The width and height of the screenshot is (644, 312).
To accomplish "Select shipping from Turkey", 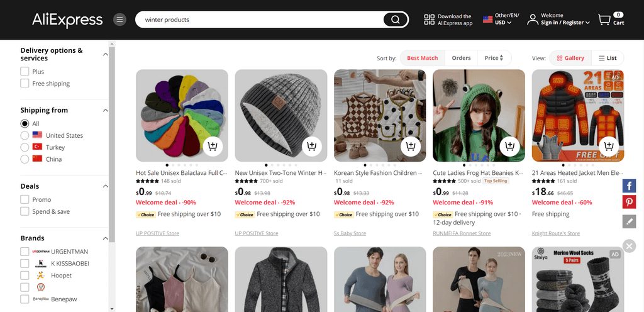I will pyautogui.click(x=25, y=147).
